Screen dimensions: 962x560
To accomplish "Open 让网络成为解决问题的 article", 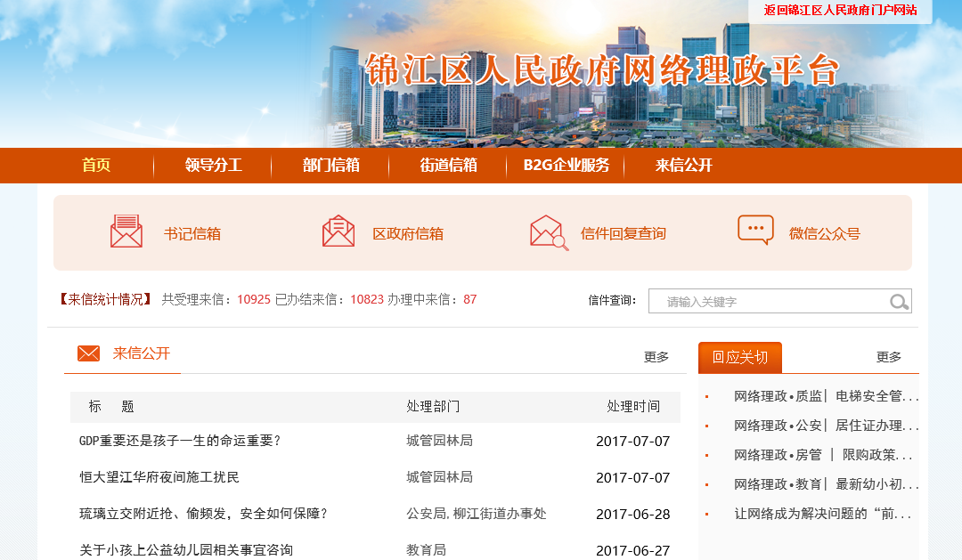I will pyautogui.click(x=823, y=514).
